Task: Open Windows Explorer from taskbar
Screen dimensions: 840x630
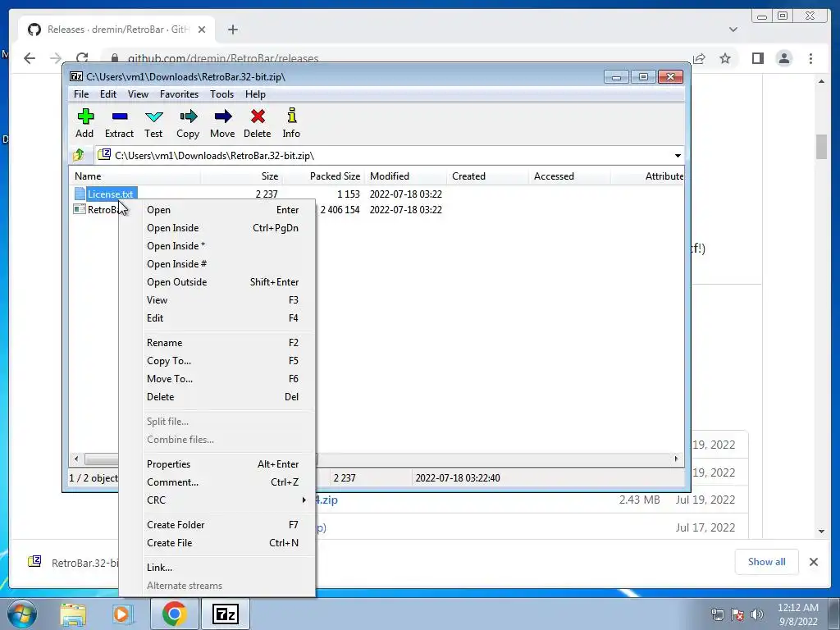Action: point(73,614)
